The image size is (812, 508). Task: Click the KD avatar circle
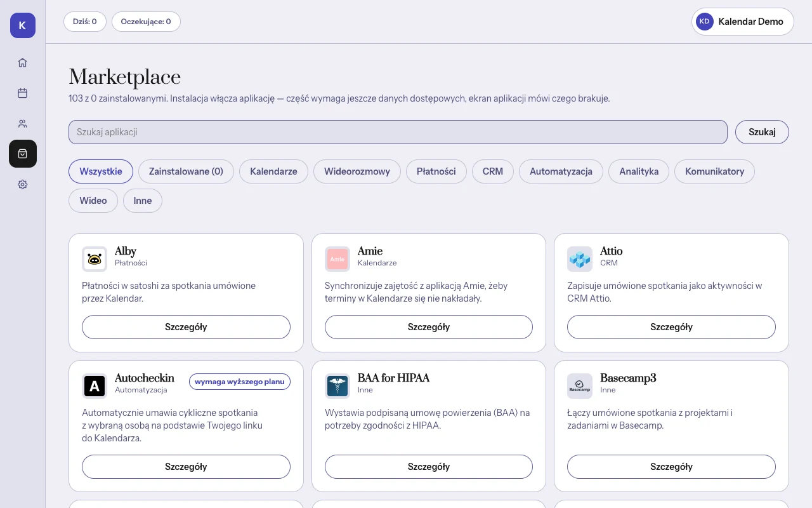(x=704, y=22)
